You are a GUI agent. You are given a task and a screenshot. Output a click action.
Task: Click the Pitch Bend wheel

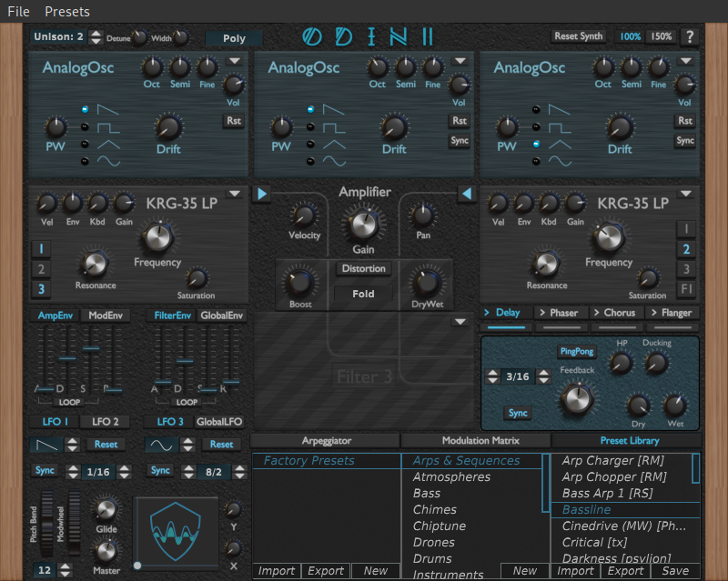tap(46, 524)
